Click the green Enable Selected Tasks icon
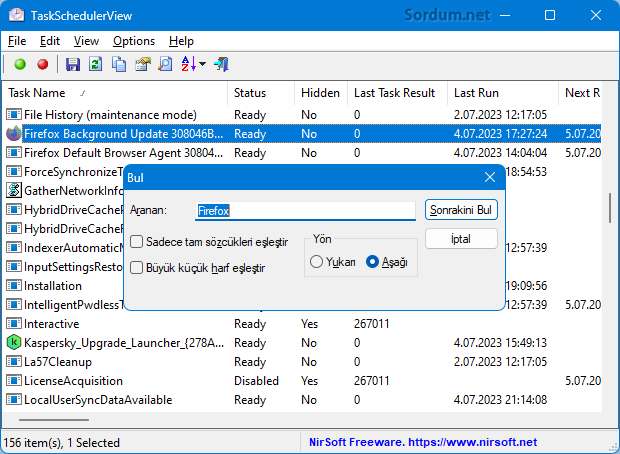 (20, 64)
